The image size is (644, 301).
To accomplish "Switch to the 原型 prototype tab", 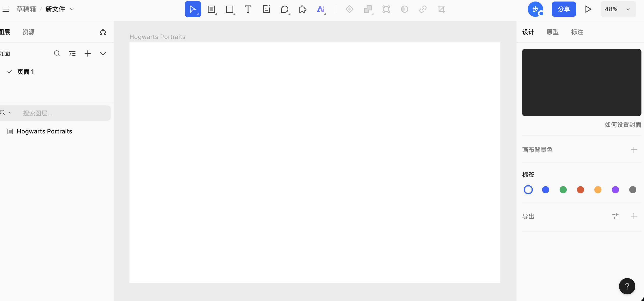I will [x=552, y=32].
